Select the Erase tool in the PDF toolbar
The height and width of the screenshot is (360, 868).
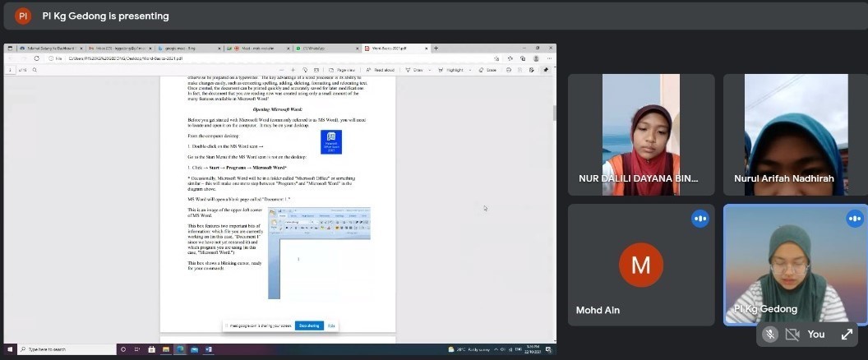click(488, 70)
